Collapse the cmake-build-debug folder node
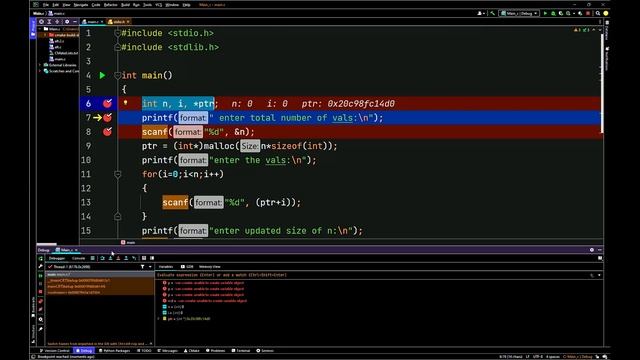The height and width of the screenshot is (360, 640). pos(45,35)
